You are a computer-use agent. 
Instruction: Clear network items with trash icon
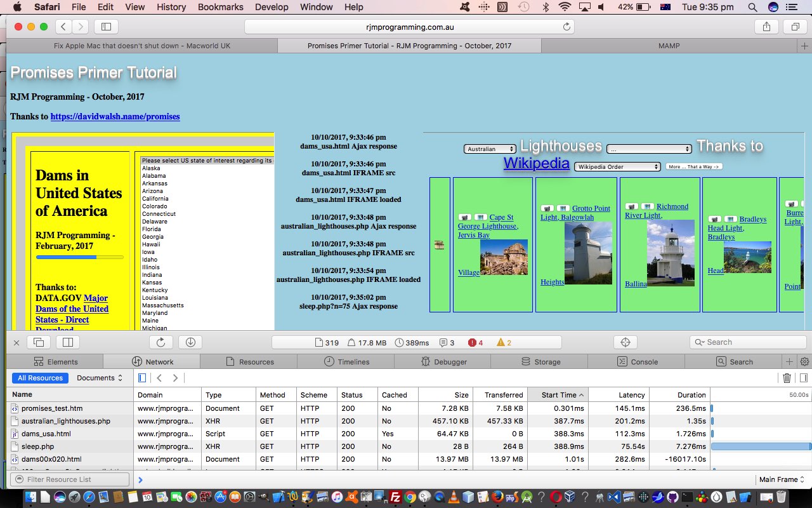pos(787,378)
